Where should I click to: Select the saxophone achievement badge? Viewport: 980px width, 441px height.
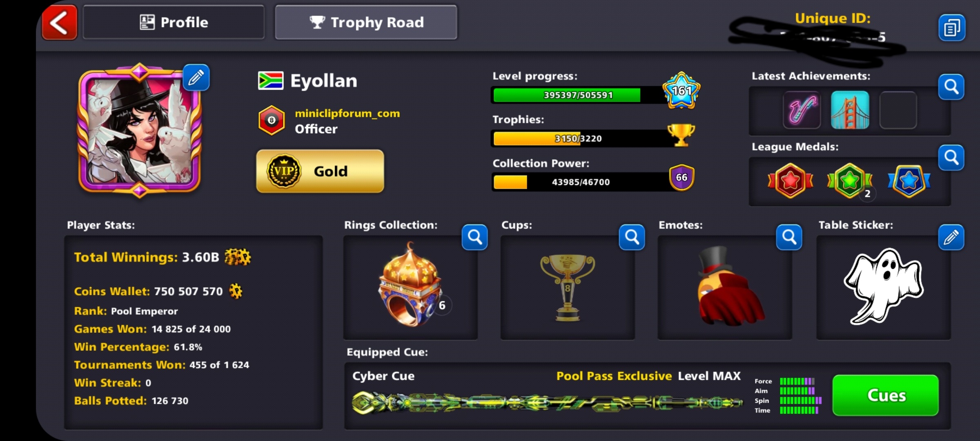coord(802,110)
